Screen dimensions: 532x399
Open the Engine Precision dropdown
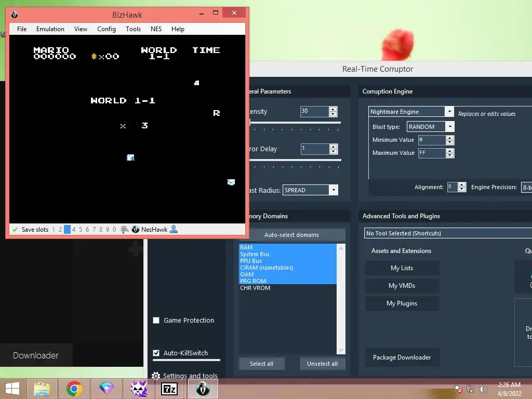point(527,187)
